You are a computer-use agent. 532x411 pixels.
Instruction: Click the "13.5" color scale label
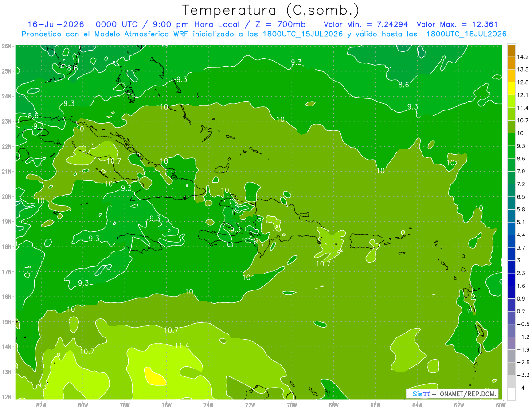click(522, 70)
